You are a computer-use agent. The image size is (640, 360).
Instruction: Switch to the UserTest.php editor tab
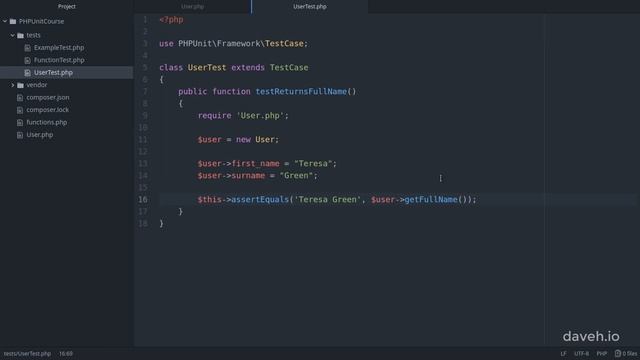point(310,7)
